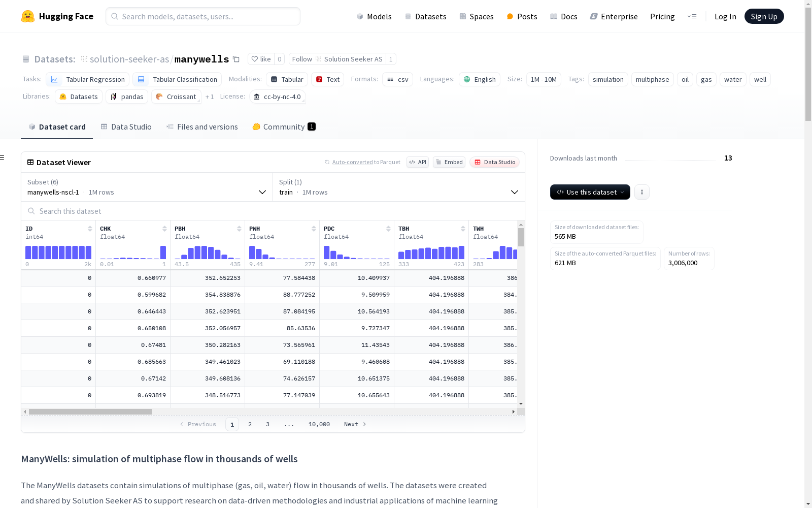Sort by the TBH column icon
The height and width of the screenshot is (508, 812).
pyautogui.click(x=463, y=229)
